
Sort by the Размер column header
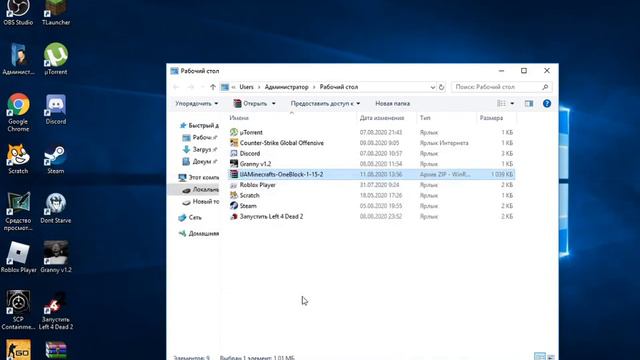pyautogui.click(x=496, y=118)
